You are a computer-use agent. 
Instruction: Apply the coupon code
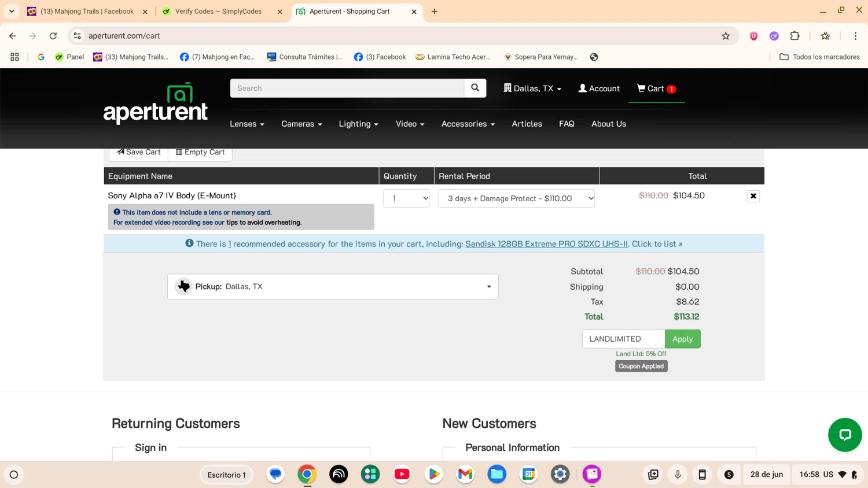(x=682, y=339)
